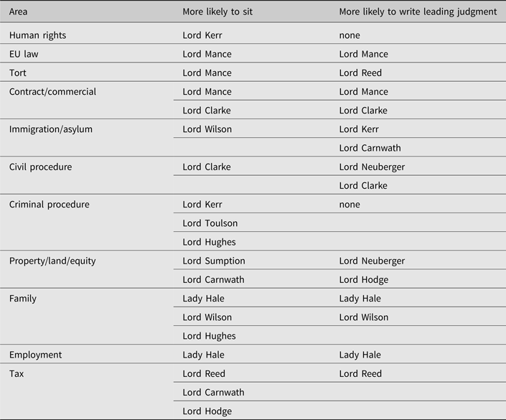Select the "Criminal procedure" row label

tap(49, 205)
